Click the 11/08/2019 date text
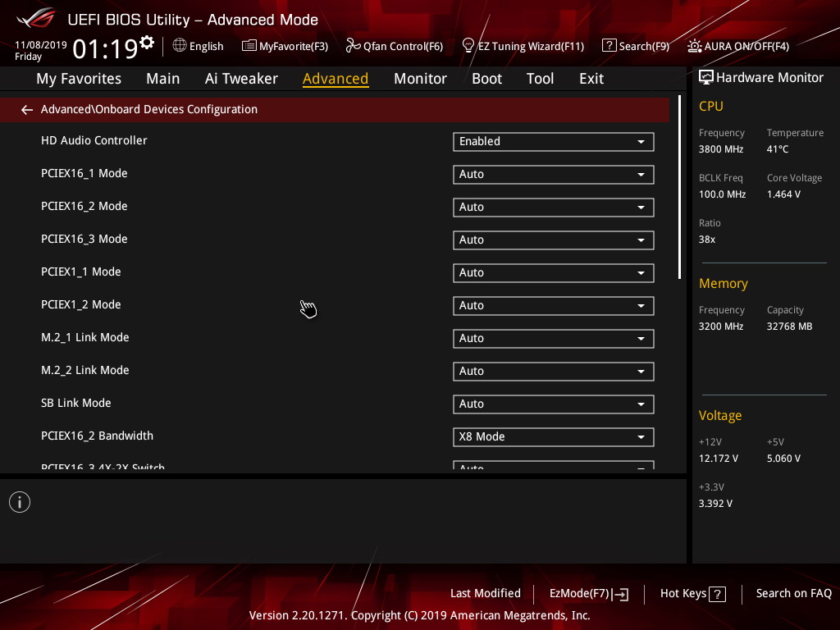This screenshot has width=840, height=630. click(x=41, y=45)
